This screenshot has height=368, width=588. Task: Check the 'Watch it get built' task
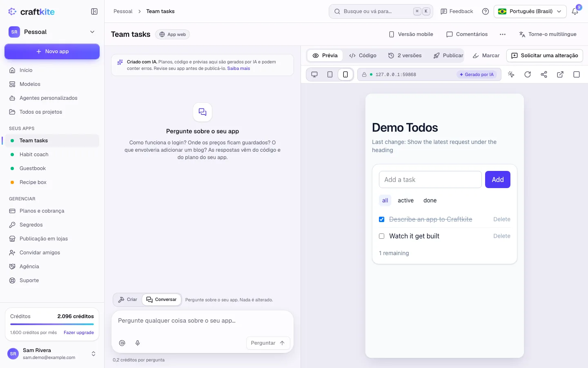[x=382, y=236]
